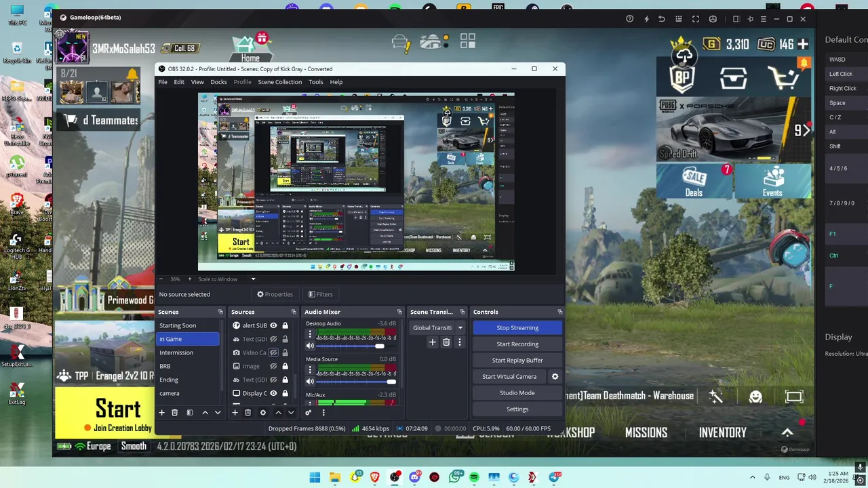Open Audio Mixer options menu at panel bottom
The width and height of the screenshot is (868, 488).
[x=323, y=412]
